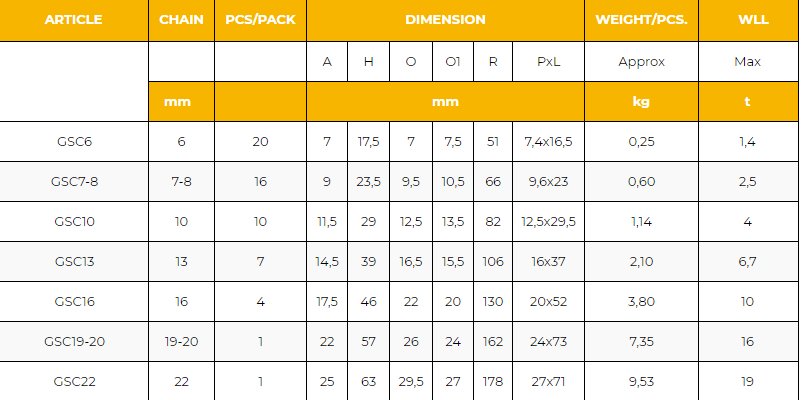Viewport: 801px width, 400px height.
Task: Select the GSC13 article cell
Action: click(x=74, y=262)
